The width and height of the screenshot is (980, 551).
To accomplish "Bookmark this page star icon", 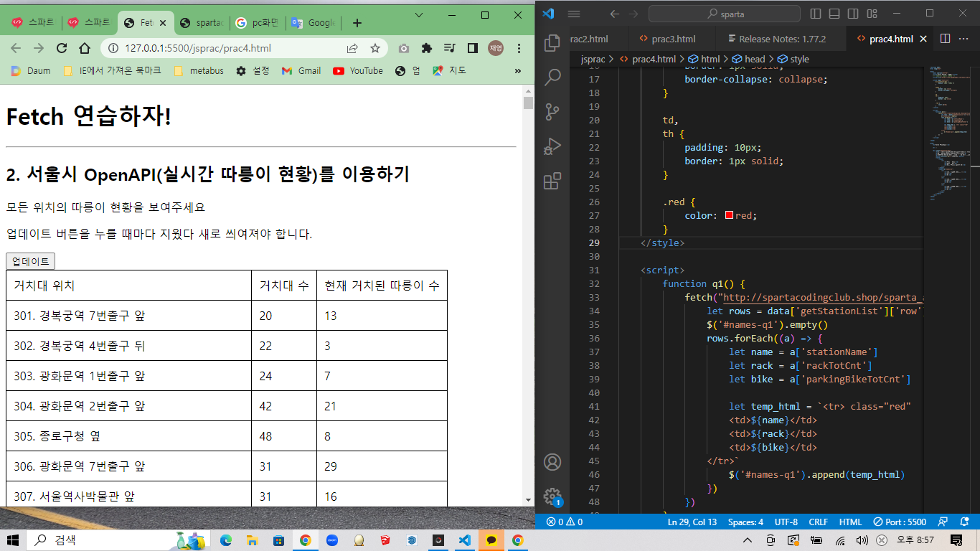I will (374, 48).
